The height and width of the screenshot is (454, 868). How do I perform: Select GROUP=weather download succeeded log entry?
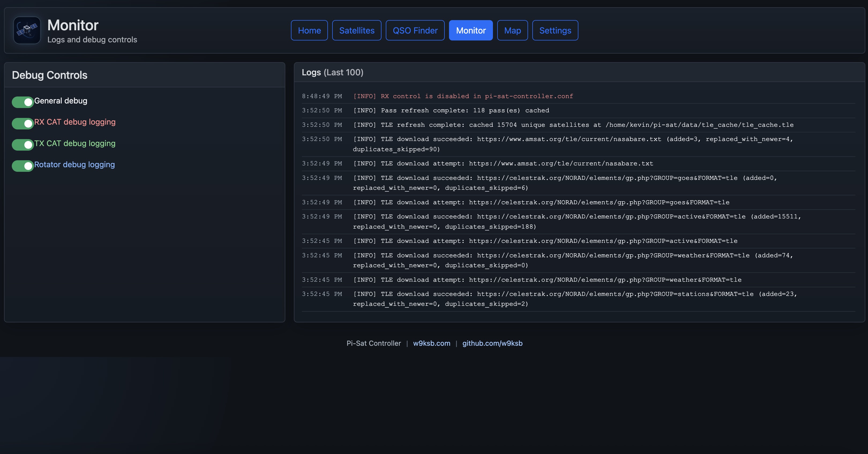[x=579, y=260]
